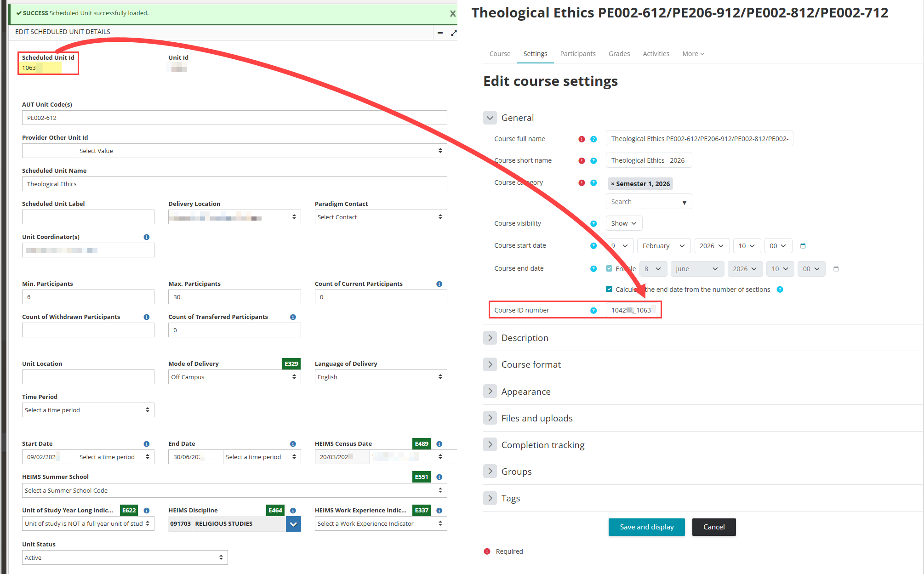
Task: Open the Mode of Delivery dropdown
Action: click(234, 377)
